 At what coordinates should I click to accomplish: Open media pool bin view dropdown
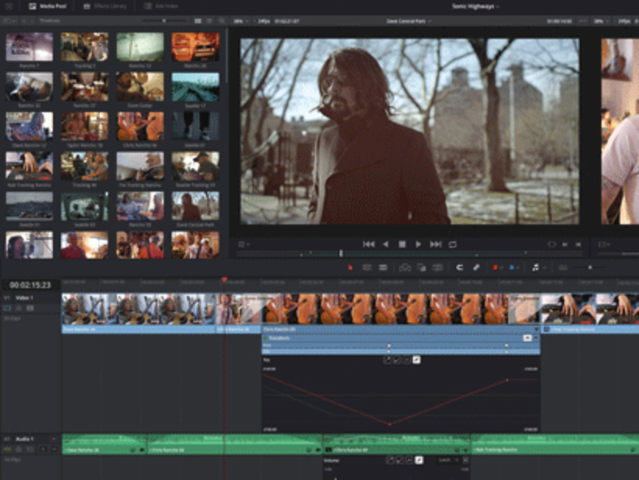(9, 21)
